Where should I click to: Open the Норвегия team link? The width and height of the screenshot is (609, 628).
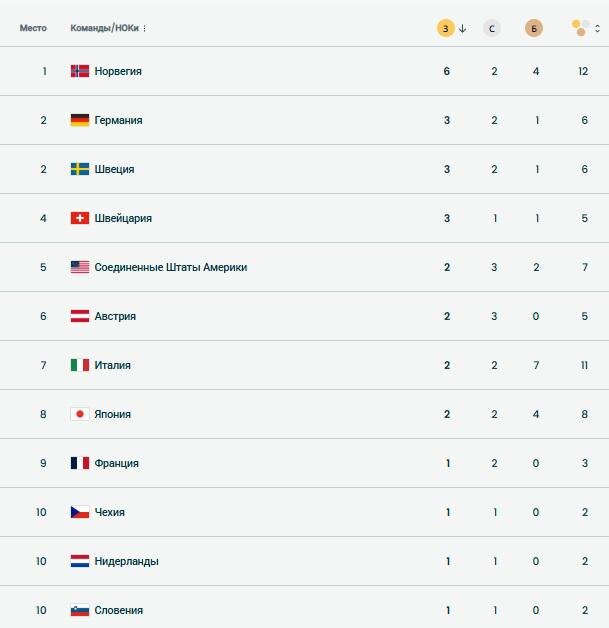tap(118, 71)
